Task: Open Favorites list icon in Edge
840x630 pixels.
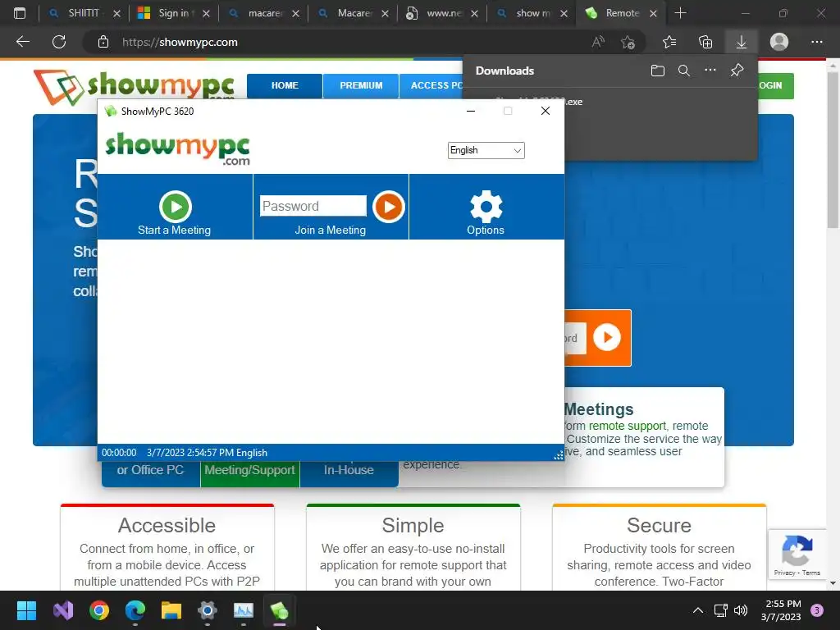Action: point(669,42)
